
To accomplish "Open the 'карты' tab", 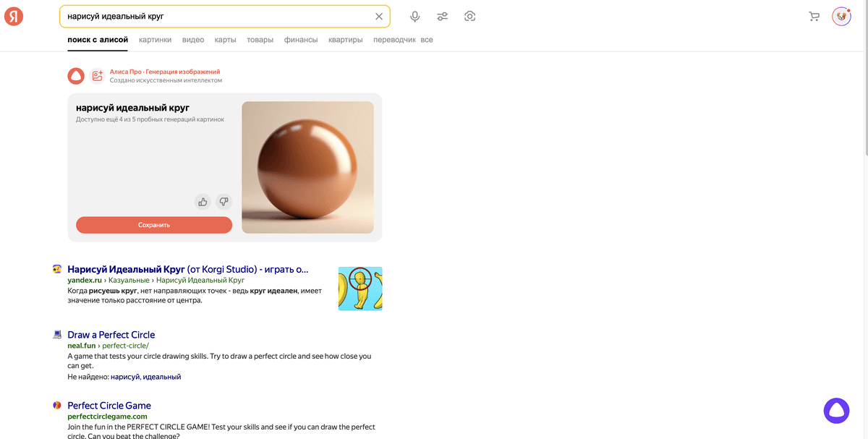I will 226,40.
